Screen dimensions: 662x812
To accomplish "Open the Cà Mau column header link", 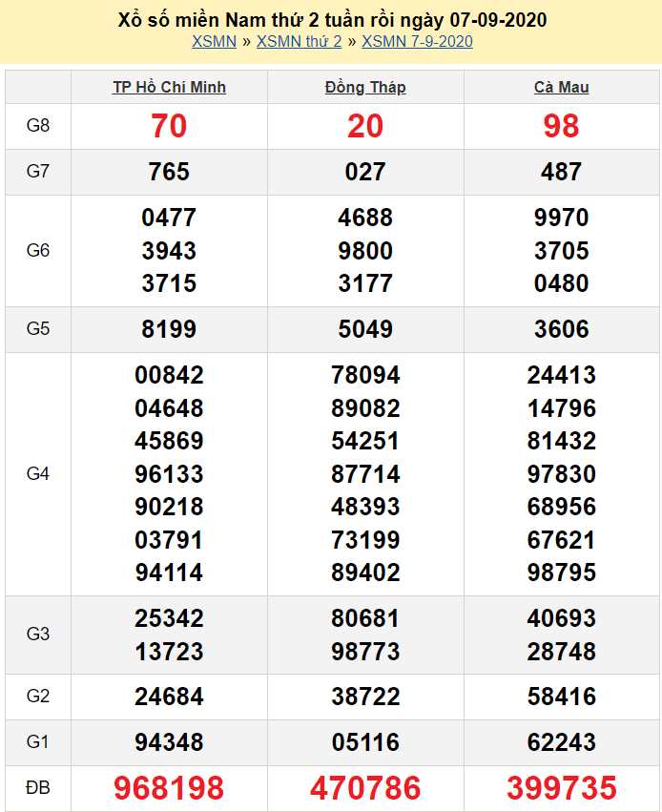I will click(x=561, y=88).
